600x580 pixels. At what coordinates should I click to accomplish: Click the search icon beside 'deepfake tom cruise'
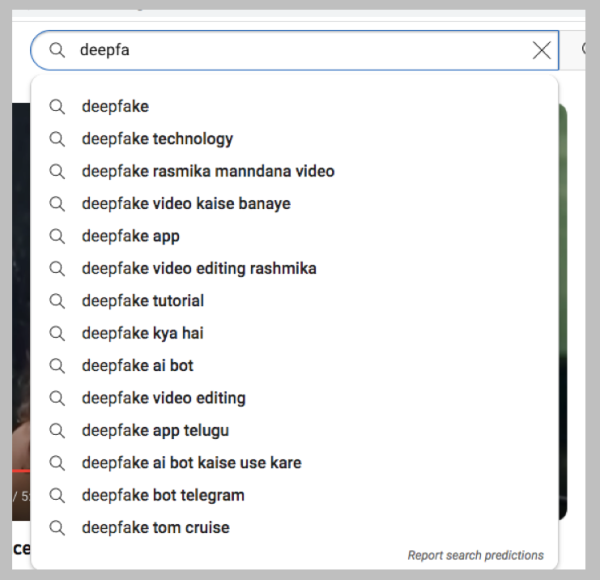click(x=57, y=528)
